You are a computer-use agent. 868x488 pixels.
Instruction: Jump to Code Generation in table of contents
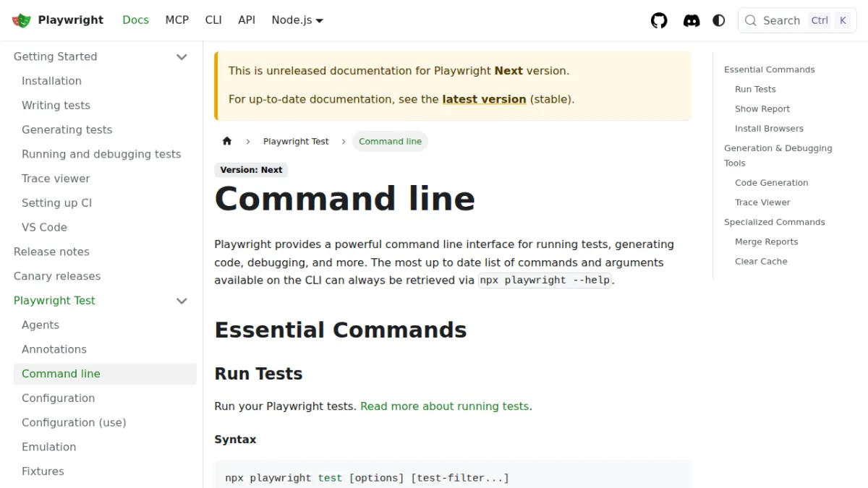[x=771, y=183]
